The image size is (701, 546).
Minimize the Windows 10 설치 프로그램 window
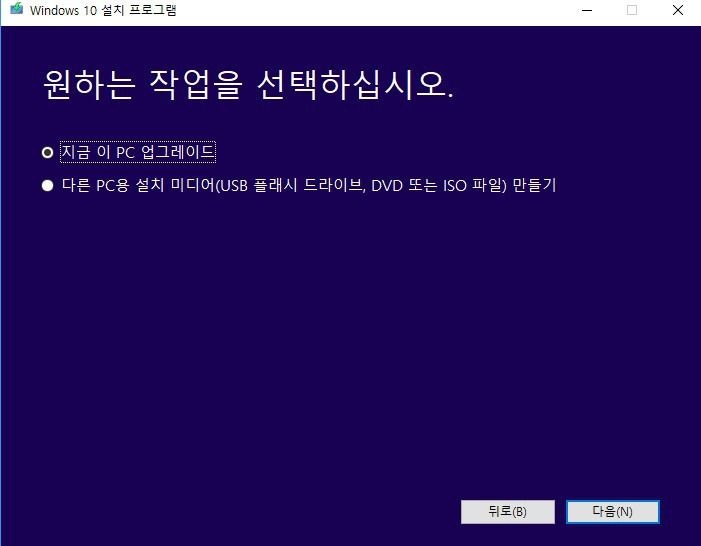(587, 10)
